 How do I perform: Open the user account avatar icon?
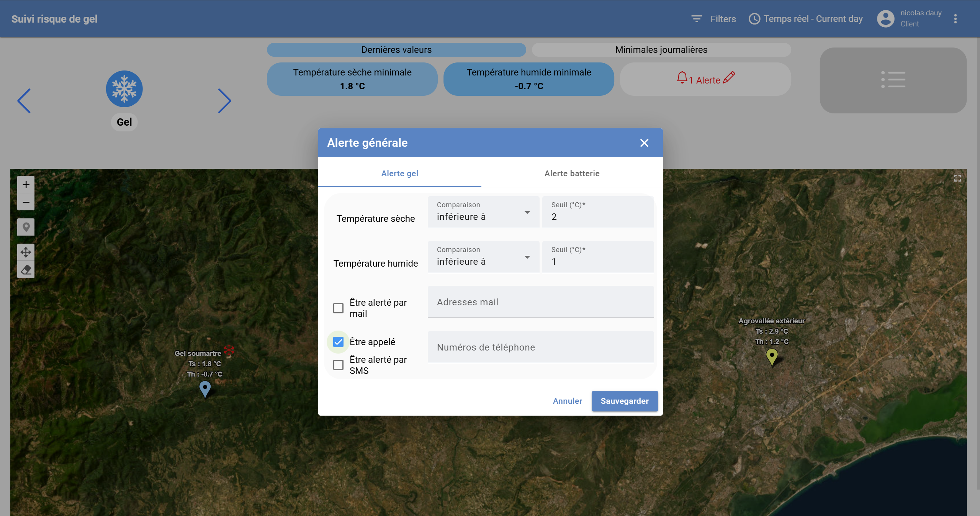pyautogui.click(x=885, y=19)
